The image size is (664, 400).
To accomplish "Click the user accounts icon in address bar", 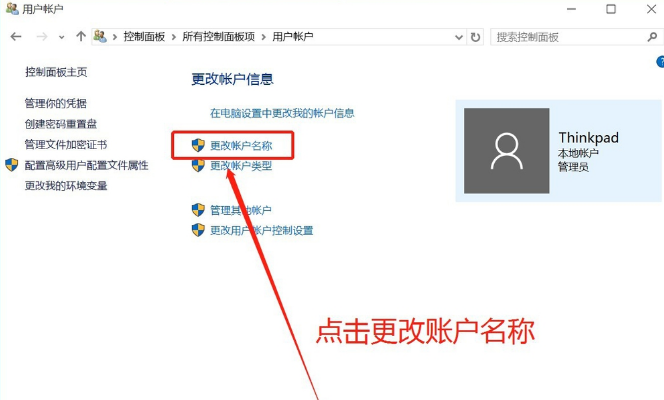I will click(x=101, y=36).
